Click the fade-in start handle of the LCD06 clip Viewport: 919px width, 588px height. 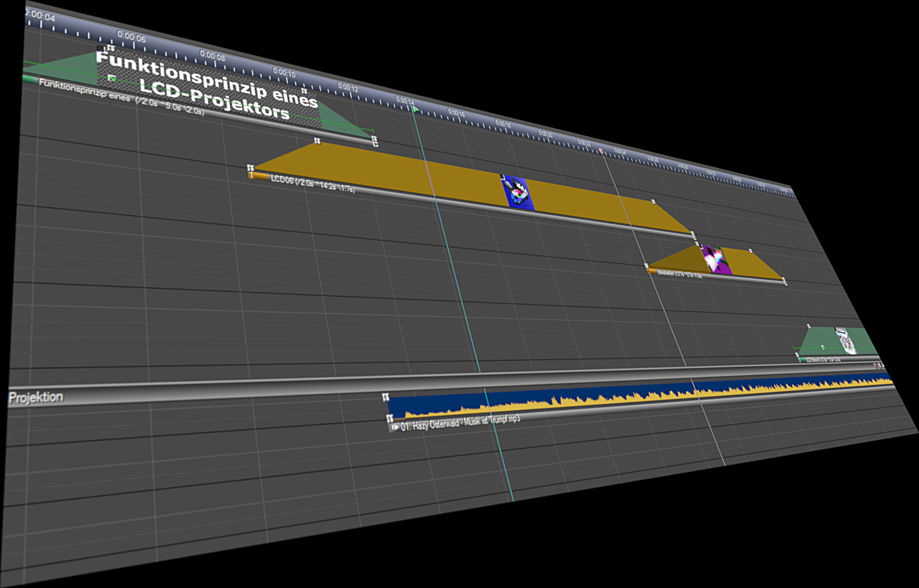click(x=250, y=168)
